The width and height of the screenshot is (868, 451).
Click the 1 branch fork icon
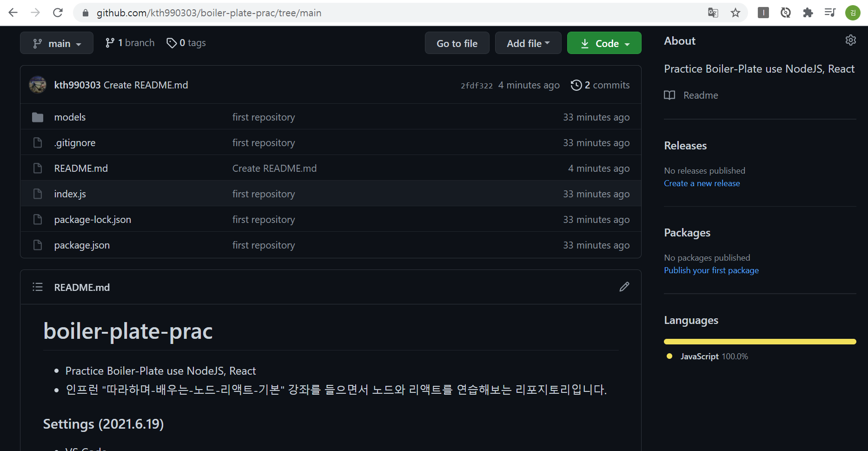pyautogui.click(x=110, y=43)
